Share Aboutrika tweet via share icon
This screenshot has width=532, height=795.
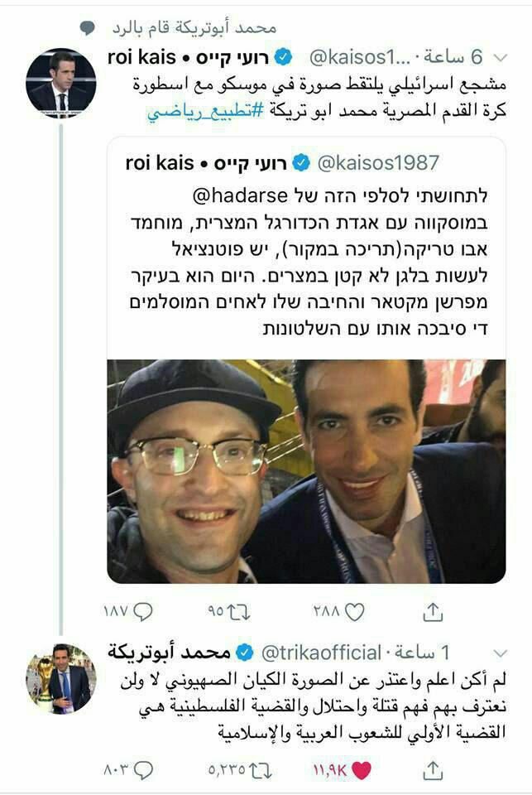click(x=433, y=770)
